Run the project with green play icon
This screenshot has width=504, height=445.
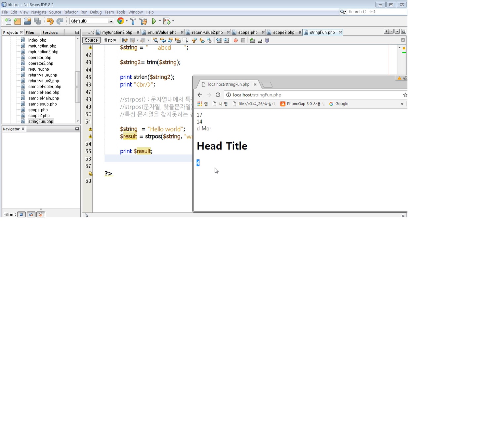pyautogui.click(x=154, y=21)
